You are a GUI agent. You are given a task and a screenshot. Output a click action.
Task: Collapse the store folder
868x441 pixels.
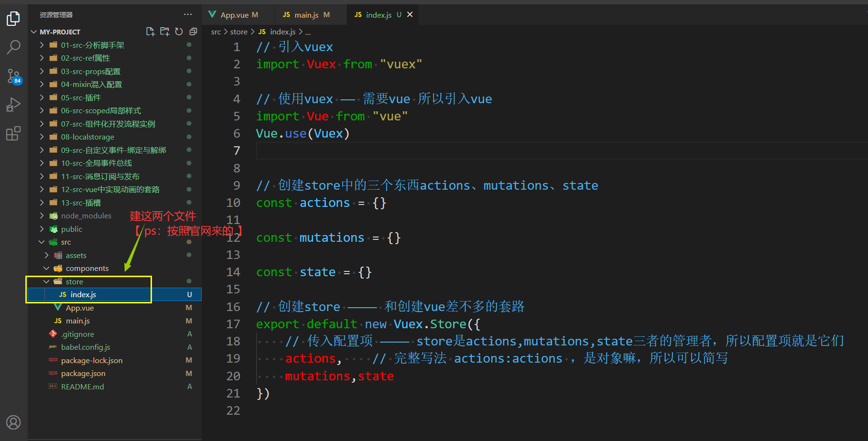pyautogui.click(x=46, y=281)
